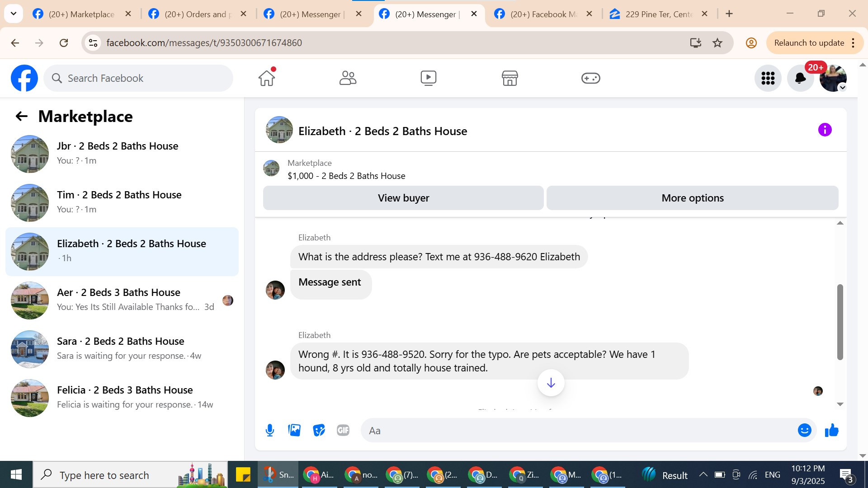Viewport: 868px width, 488px height.
Task: Open the Friends icon in top navigation
Action: [348, 78]
